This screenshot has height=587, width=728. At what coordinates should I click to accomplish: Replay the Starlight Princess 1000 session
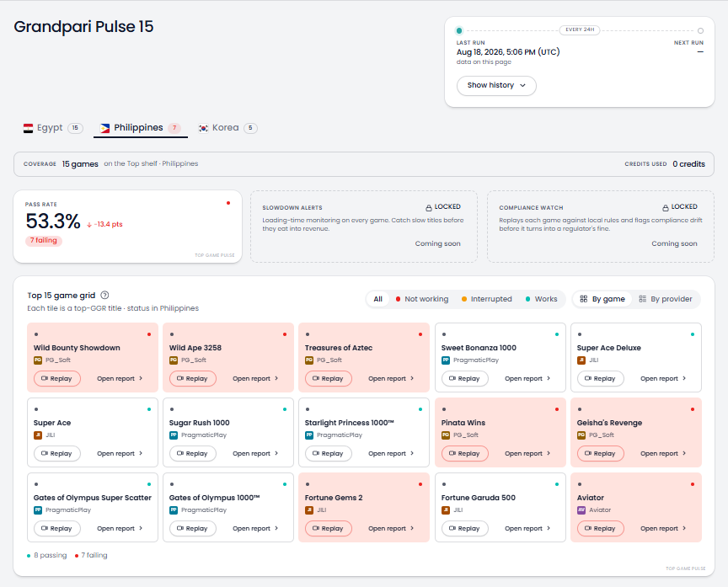tap(329, 453)
